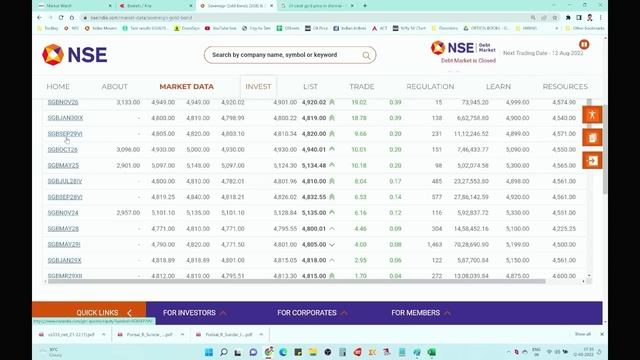The width and height of the screenshot is (640, 360).
Task: Open Excel from the taskbar
Action: 431,352
